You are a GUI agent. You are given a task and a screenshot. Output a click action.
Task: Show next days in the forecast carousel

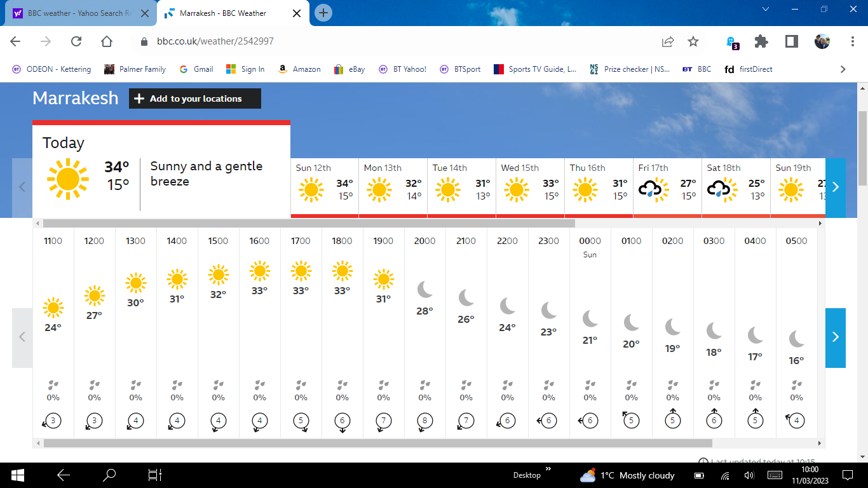coord(835,187)
